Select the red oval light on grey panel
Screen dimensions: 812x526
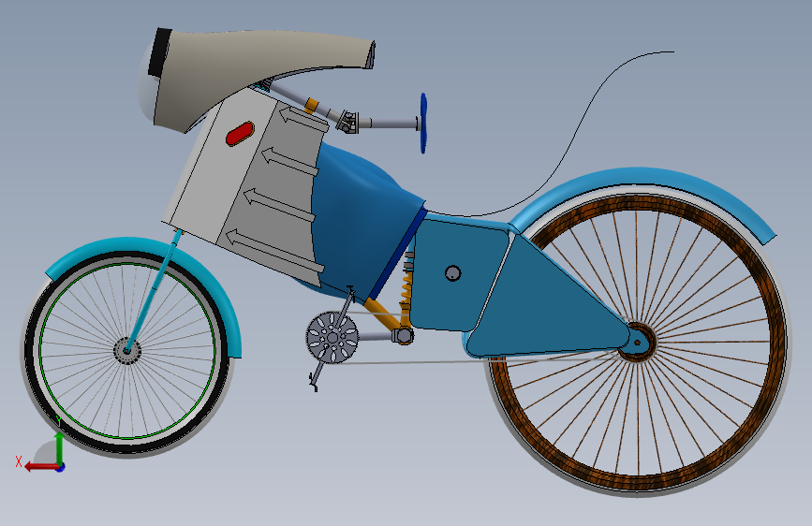coord(240,134)
